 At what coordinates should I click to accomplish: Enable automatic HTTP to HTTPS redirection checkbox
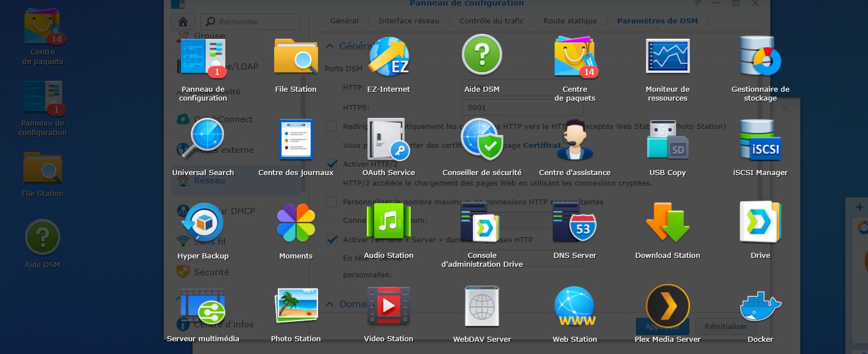(332, 126)
